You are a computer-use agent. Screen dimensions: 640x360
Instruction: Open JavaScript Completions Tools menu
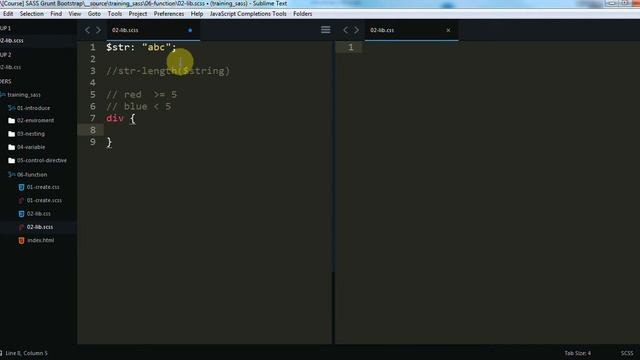tap(248, 13)
